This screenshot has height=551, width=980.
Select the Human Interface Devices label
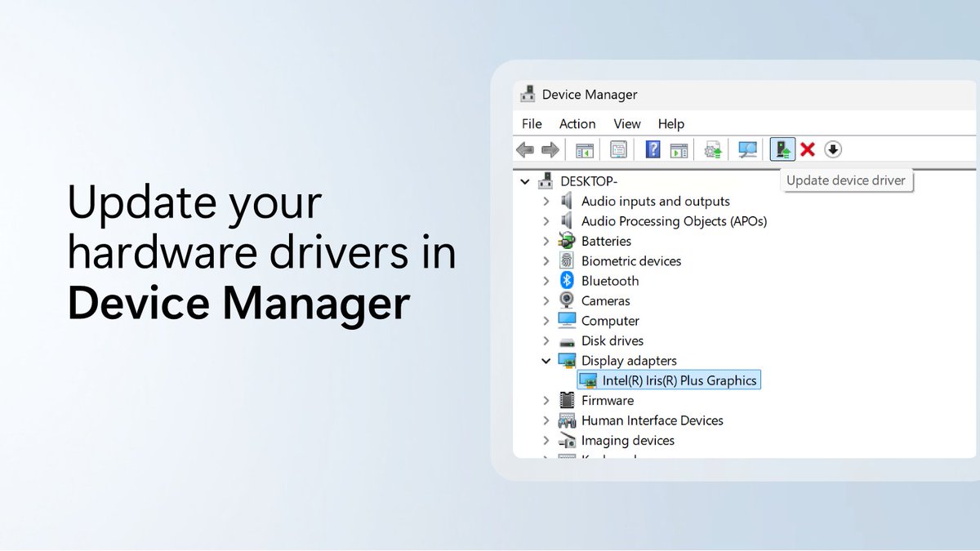[653, 420]
